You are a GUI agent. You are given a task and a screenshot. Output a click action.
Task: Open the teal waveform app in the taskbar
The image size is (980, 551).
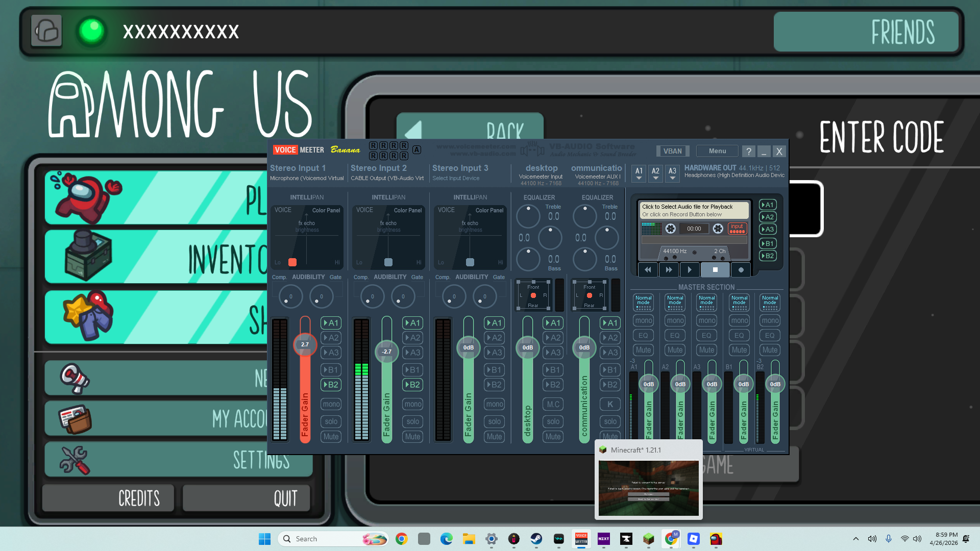coord(559,539)
